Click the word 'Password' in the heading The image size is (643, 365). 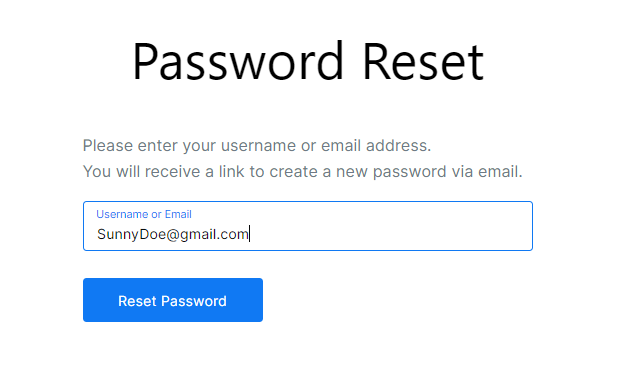point(237,62)
